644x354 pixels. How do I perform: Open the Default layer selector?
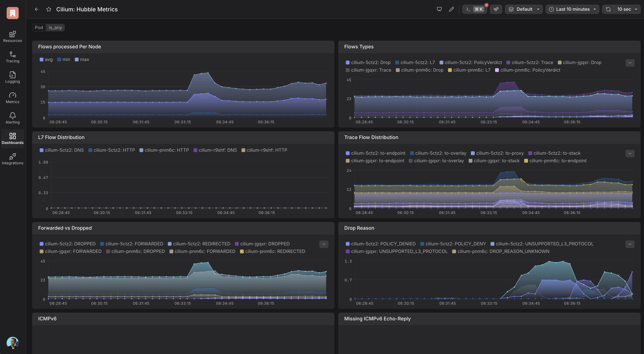[x=523, y=9]
